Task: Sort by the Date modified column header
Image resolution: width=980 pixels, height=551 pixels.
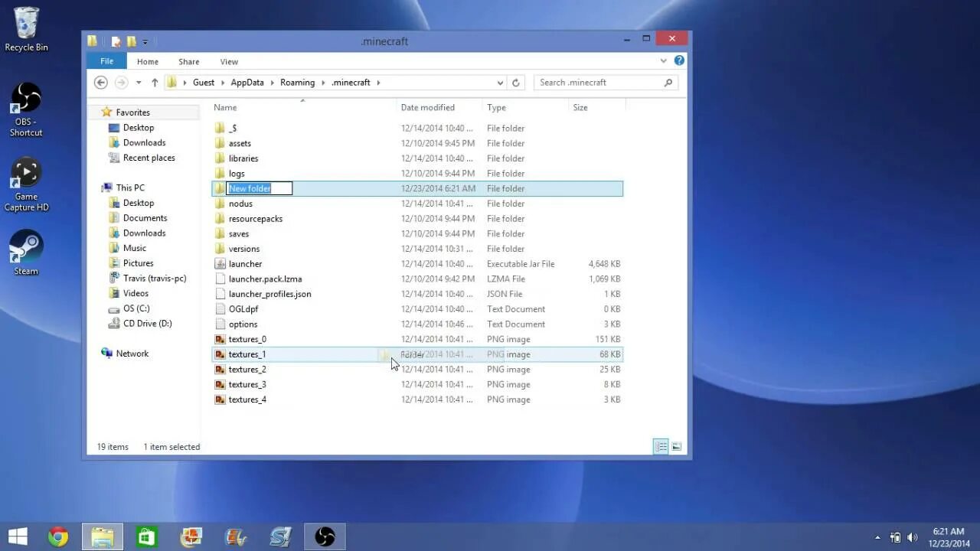Action: [x=440, y=108]
